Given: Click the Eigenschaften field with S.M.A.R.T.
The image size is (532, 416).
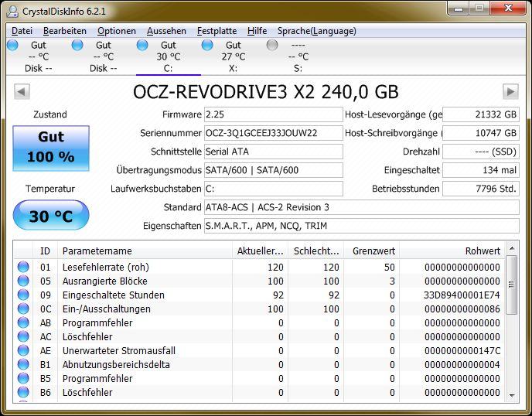Looking at the screenshot, I should pos(361,226).
